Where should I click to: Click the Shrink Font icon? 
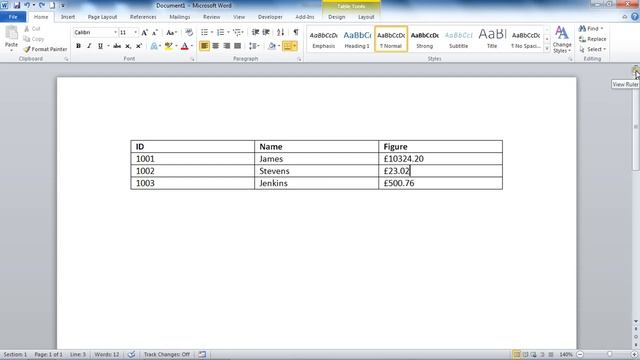(x=155, y=33)
